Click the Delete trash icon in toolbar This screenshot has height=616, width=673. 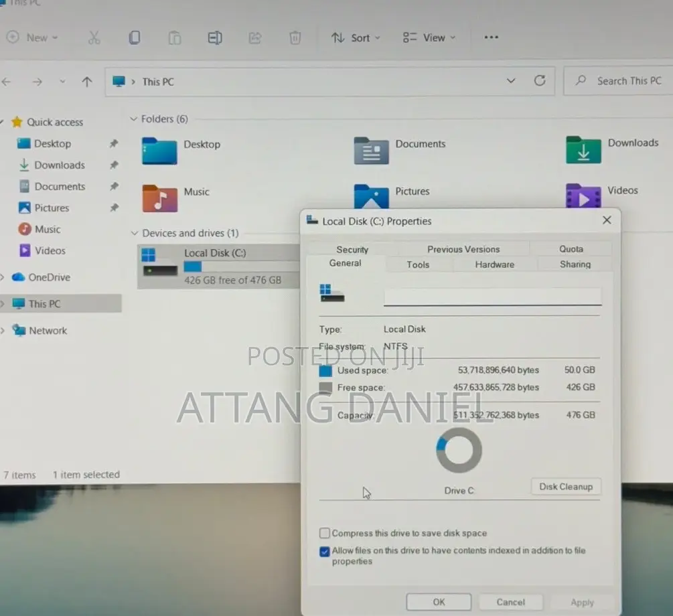tap(295, 38)
